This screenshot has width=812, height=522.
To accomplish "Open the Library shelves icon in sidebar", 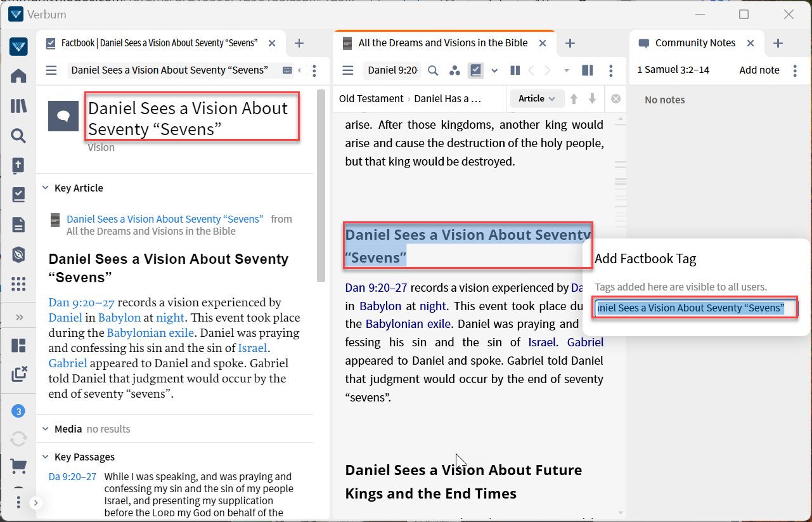I will point(18,106).
